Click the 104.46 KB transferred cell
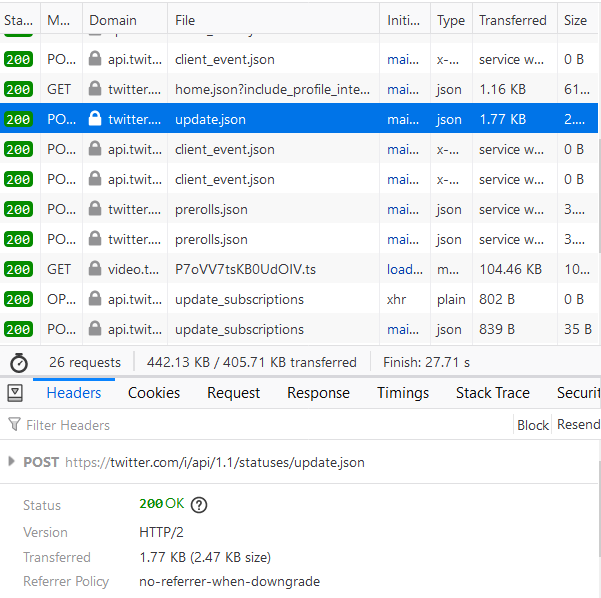Screen dimensions: 601x598 [x=510, y=269]
